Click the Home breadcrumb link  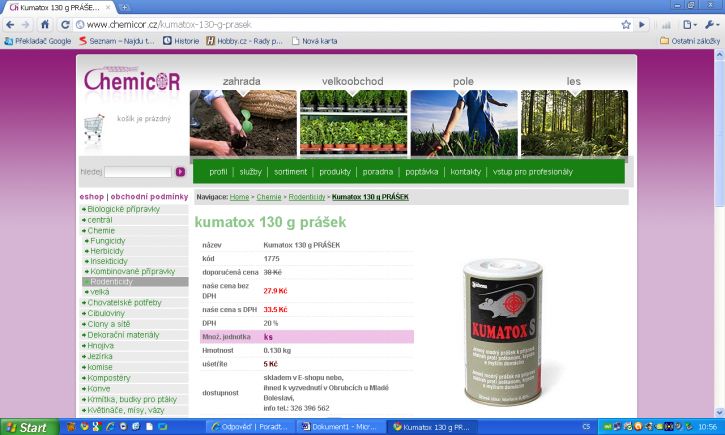[x=240, y=197]
